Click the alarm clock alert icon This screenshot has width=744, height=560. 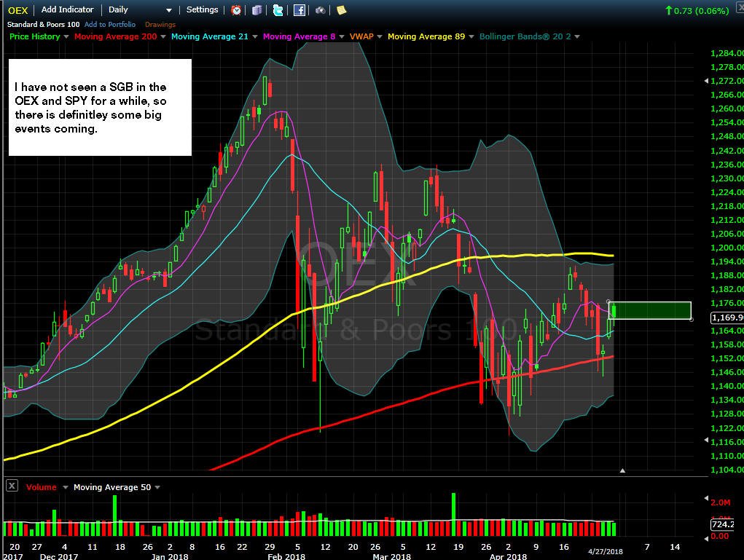(236, 10)
